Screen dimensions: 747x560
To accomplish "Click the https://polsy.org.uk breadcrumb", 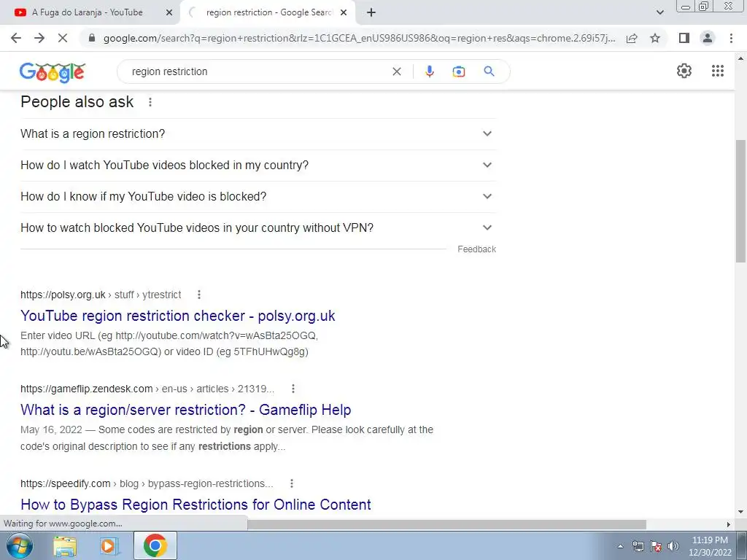I will pos(63,295).
